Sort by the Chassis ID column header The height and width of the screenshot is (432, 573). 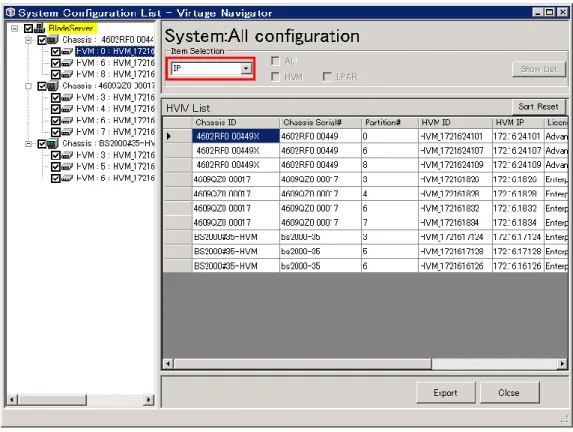(236, 122)
